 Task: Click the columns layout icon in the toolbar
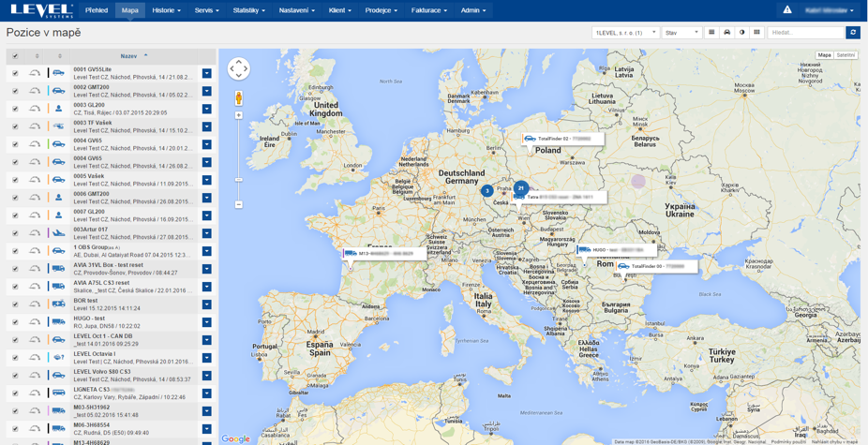tap(756, 33)
